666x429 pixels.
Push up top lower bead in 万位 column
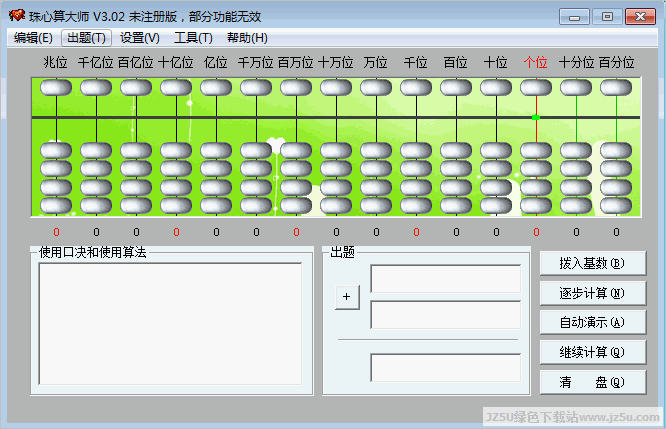tap(376, 150)
